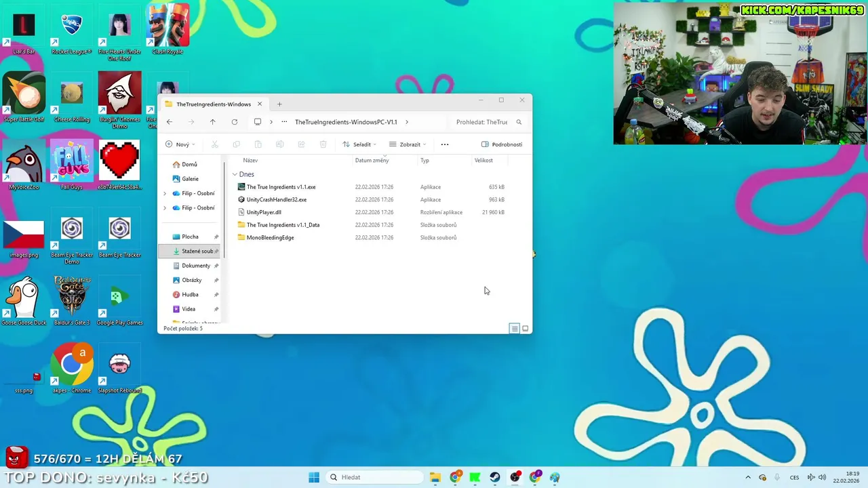Click the search magnifier in Explorer
Screen dimensions: 868x488
(x=519, y=122)
